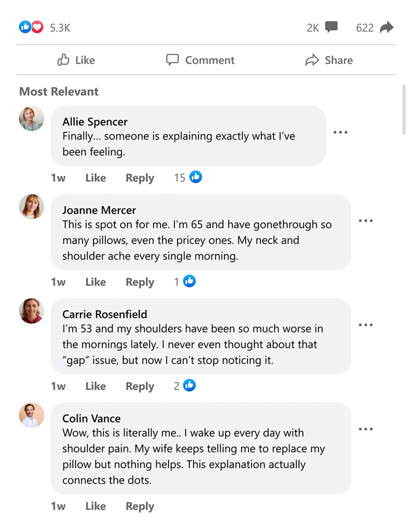Open the comments via the speech bubble icon
The width and height of the screenshot is (412, 532).
pos(331,27)
